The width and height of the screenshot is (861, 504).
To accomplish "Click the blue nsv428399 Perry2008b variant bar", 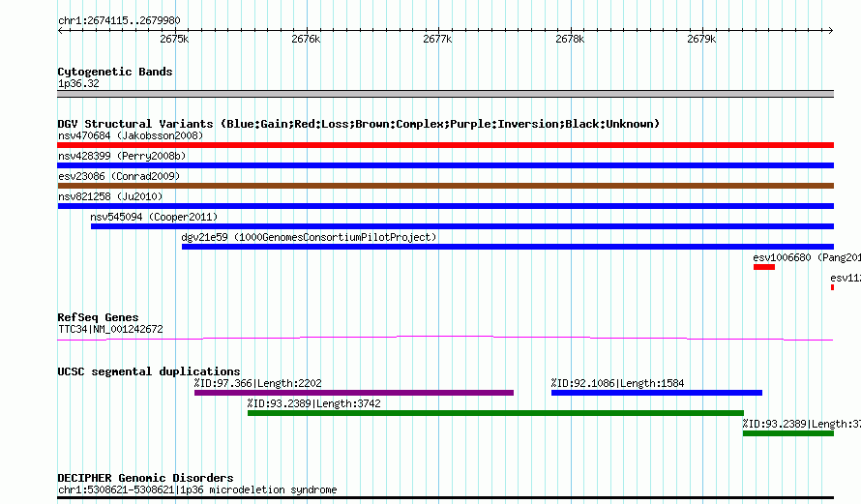I will (x=445, y=165).
